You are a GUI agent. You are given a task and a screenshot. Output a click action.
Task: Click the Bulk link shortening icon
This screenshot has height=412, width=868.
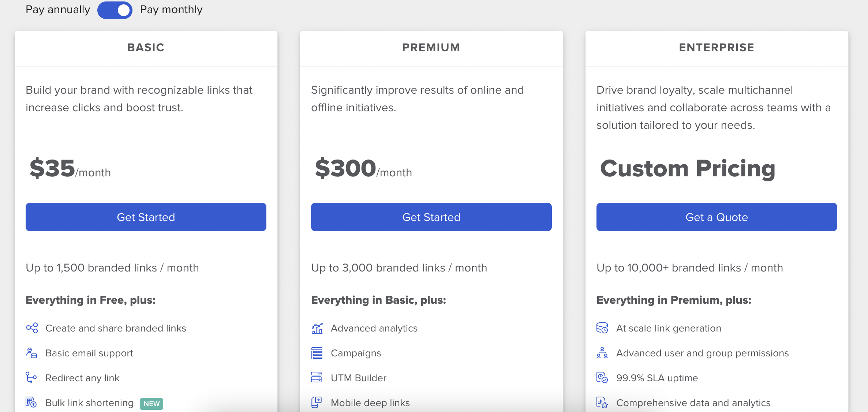[31, 402]
